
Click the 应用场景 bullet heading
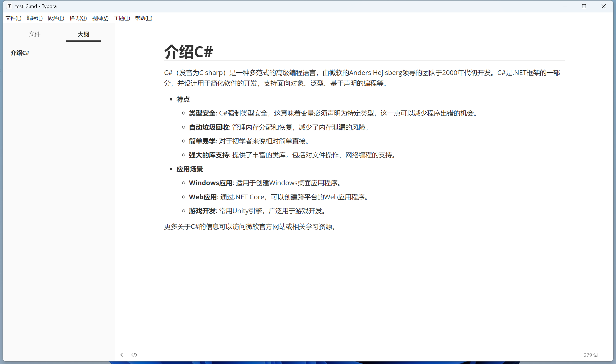[190, 169]
